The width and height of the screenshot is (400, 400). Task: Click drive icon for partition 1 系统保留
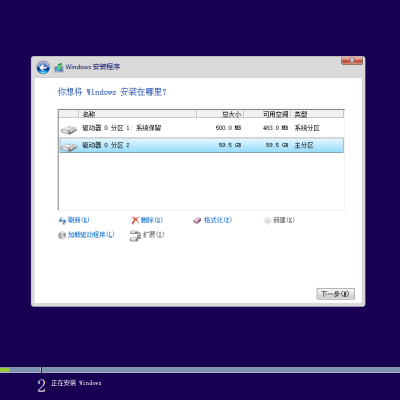pos(69,130)
